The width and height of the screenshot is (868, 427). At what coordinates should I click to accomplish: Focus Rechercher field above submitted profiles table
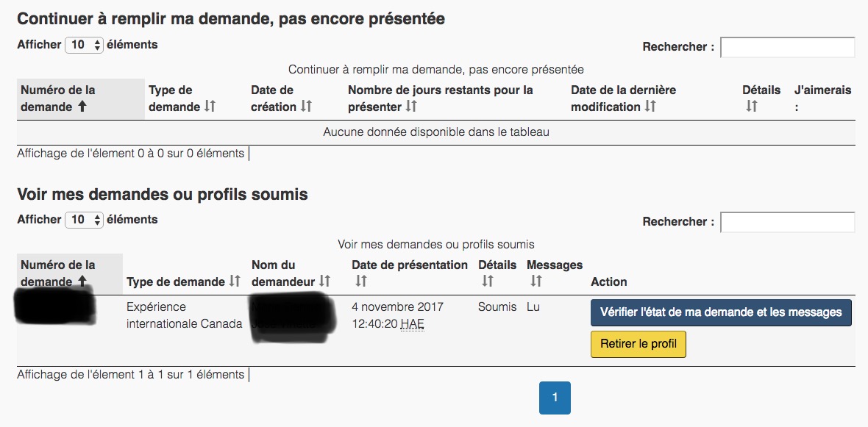787,222
